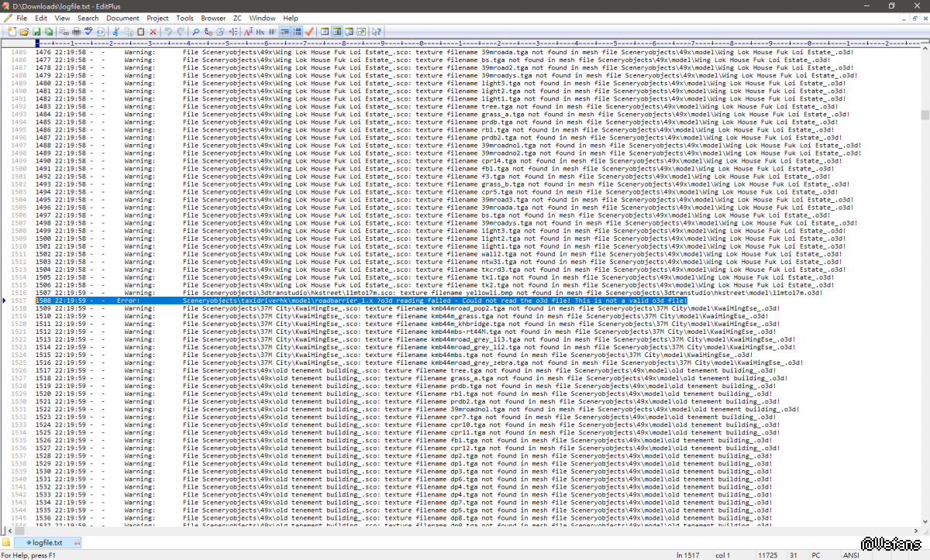Click the context Help pointer icon
This screenshot has width=930, height=560.
coord(377,31)
